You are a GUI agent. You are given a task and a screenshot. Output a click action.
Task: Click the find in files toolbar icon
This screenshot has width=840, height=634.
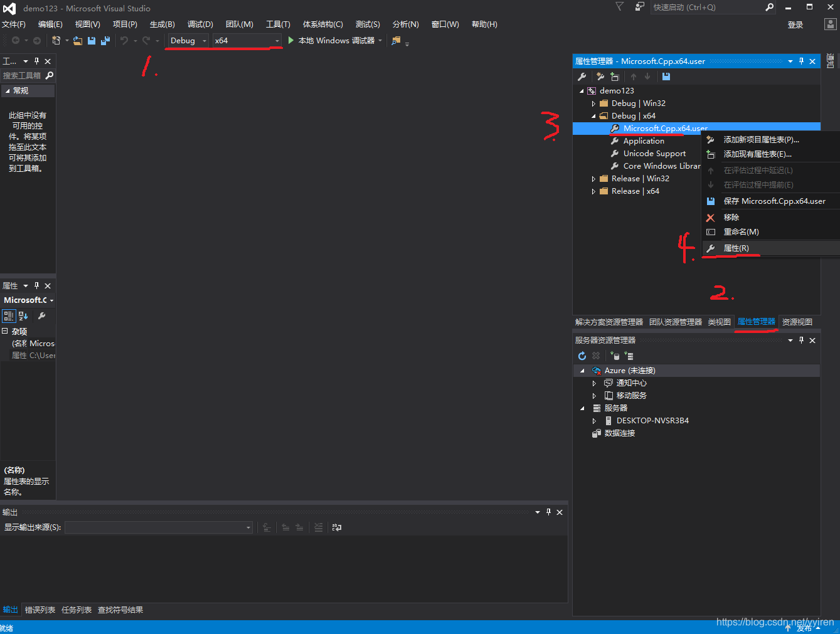[396, 41]
